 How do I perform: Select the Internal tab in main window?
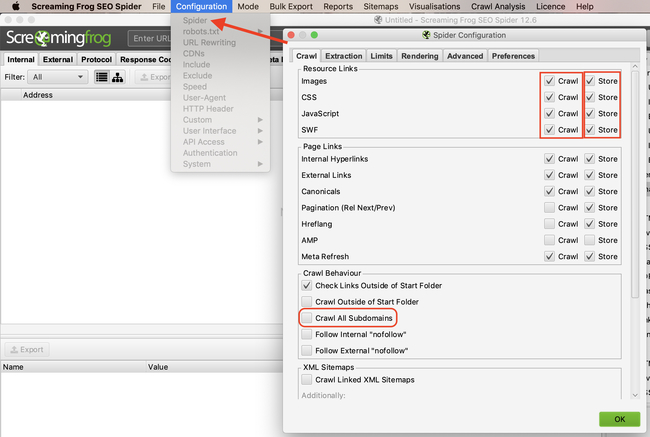click(21, 60)
